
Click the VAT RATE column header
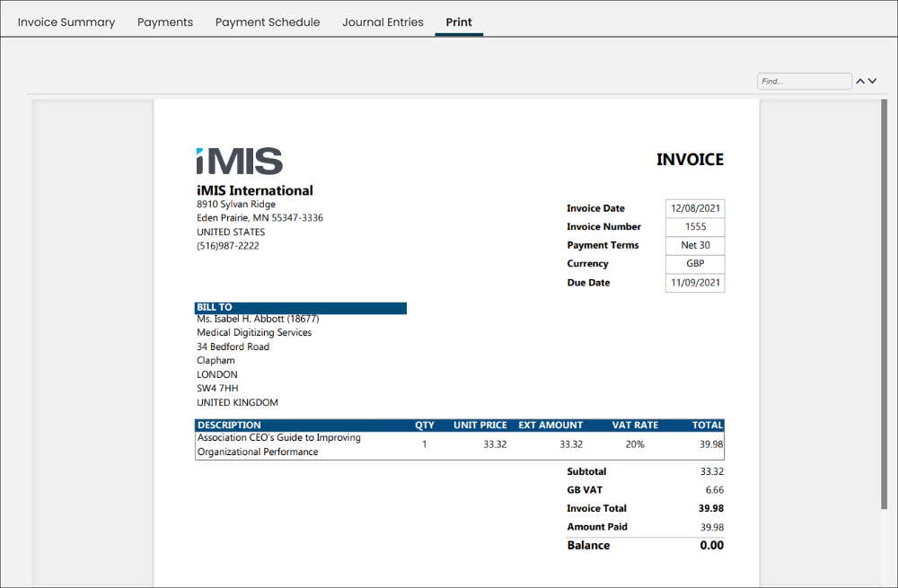click(635, 426)
